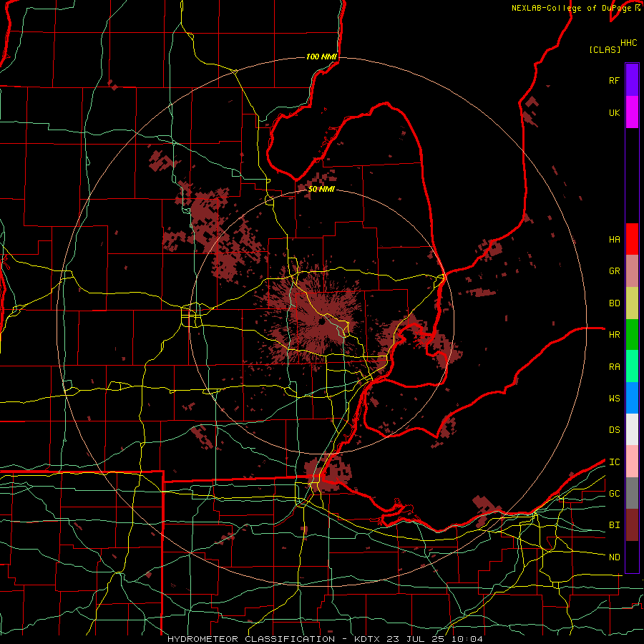Select the GR pink legend swatch
Image resolution: width=644 pixels, height=644 pixels.
tap(632, 270)
